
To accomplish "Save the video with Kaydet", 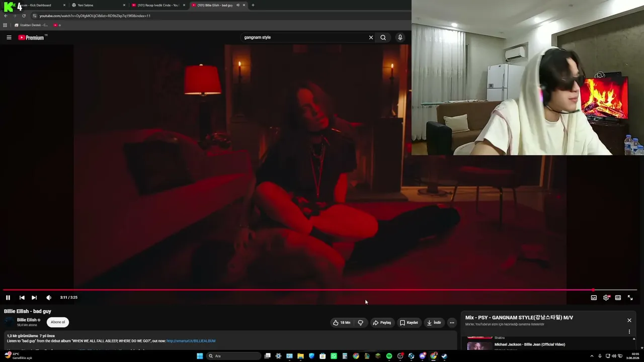I will pos(409,323).
